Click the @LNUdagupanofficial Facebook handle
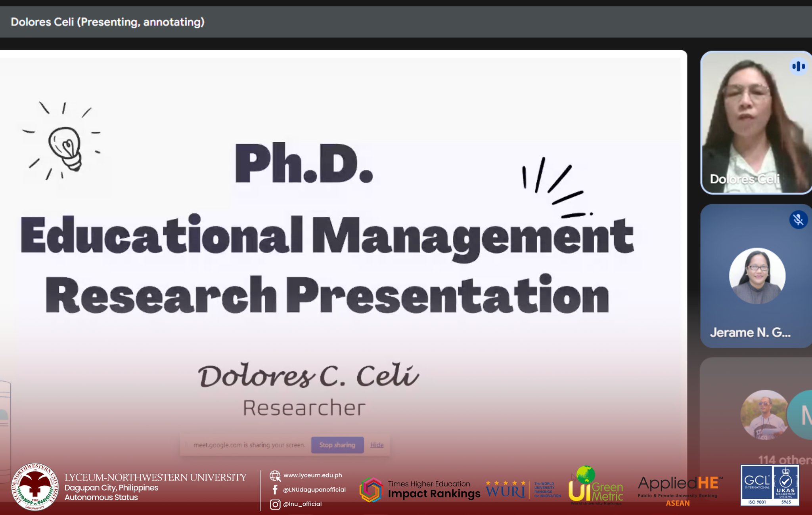 (x=314, y=490)
